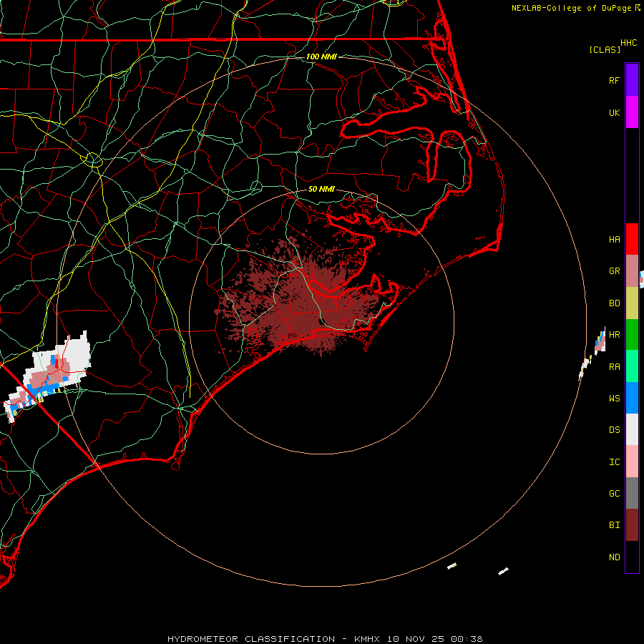Viewport: 644px width, 644px height.
Task: Click the WS legend label
Action: [x=614, y=399]
